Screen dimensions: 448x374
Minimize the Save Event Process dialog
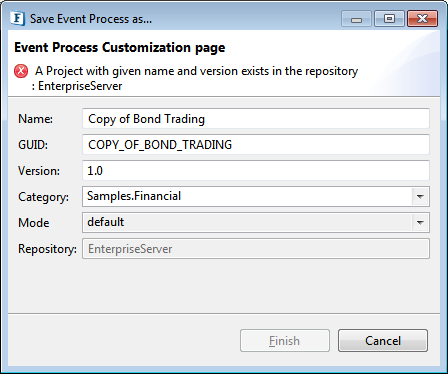coord(356,19)
